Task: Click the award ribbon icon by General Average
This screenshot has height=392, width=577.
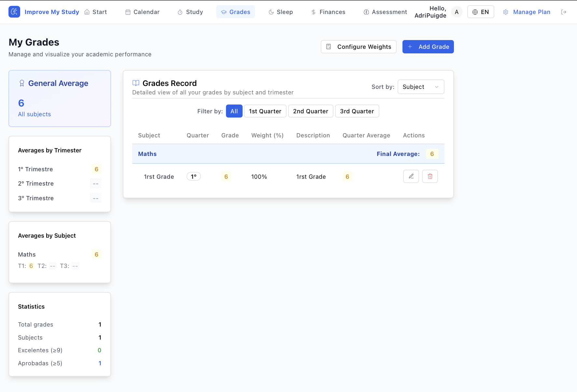Action: [22, 83]
